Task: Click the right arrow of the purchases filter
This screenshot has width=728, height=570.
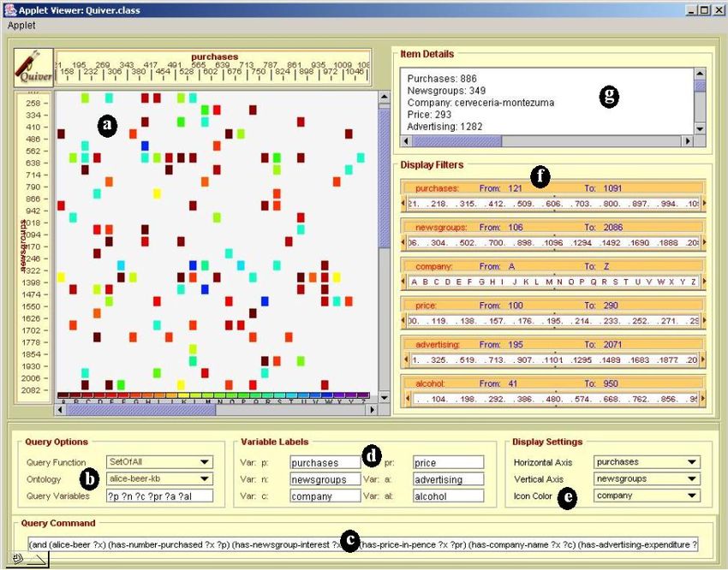Action: 704,203
